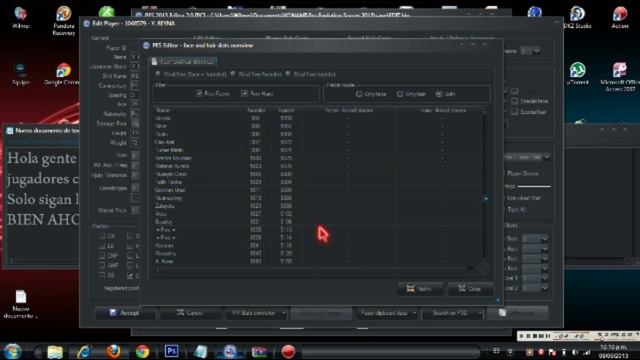
Task: Open the notepad-style taskbar icon next to Photoshop
Action: pyautogui.click(x=200, y=351)
